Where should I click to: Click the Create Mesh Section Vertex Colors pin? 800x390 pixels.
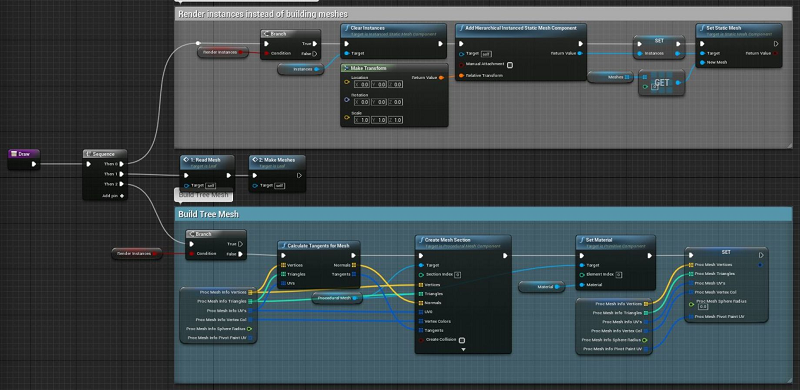click(x=421, y=321)
